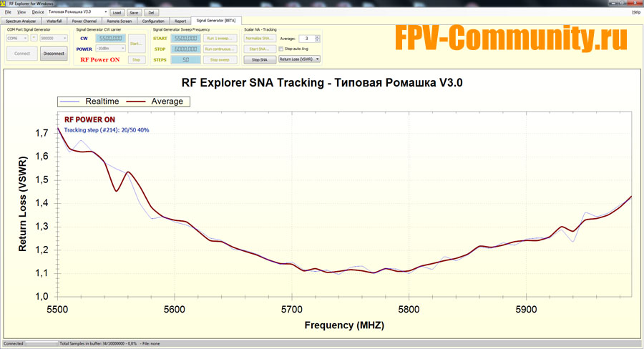Click the 5700 frequency axis tick label
Screen dimensions: 644x349
[292, 310]
